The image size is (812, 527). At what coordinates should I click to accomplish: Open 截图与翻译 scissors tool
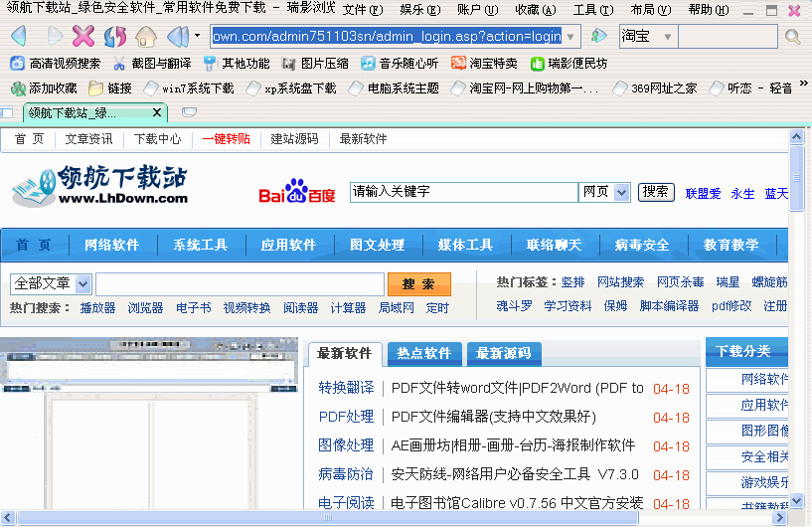(x=152, y=64)
